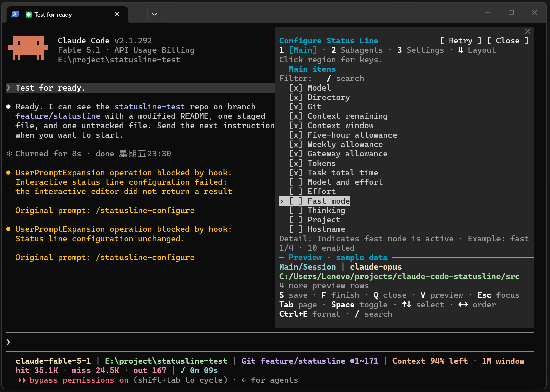
Task: Open the Settings tab
Action: pyautogui.click(x=420, y=50)
